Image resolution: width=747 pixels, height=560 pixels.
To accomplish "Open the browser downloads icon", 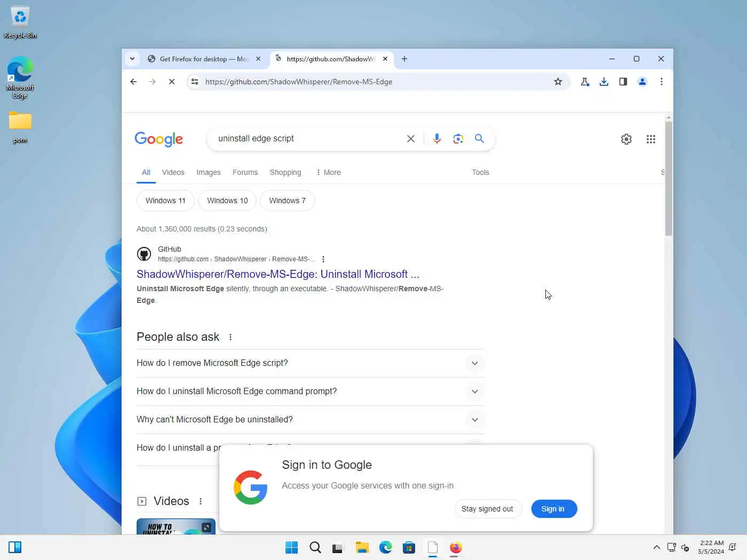I will pos(604,82).
